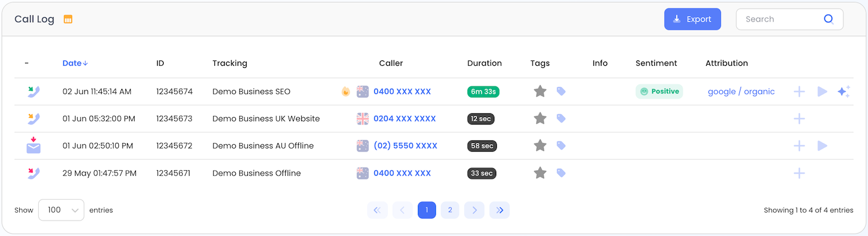This screenshot has height=236, width=868.
Task: Click the Info column header
Action: tap(600, 63)
